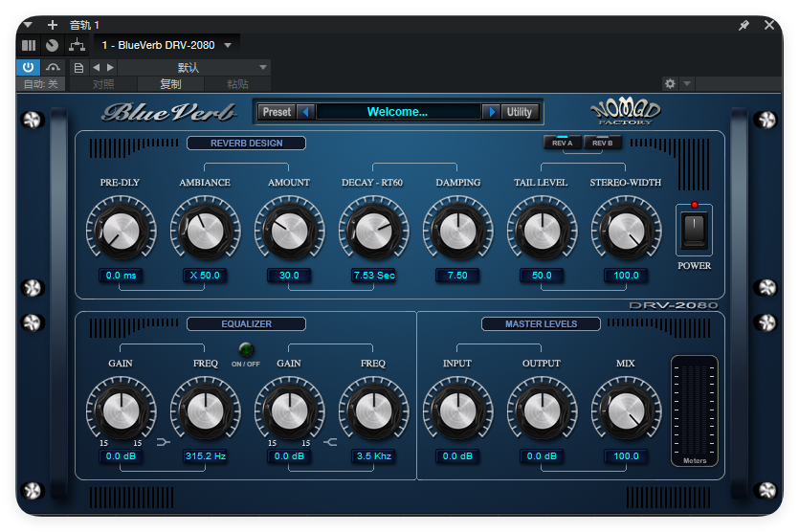Toggle 自动: 关 automation button

coord(41,83)
